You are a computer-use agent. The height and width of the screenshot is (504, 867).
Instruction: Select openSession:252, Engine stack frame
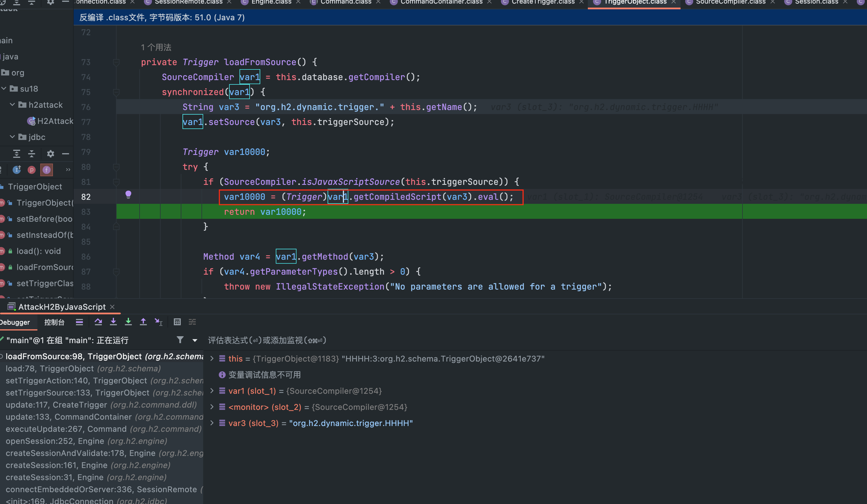click(x=102, y=441)
